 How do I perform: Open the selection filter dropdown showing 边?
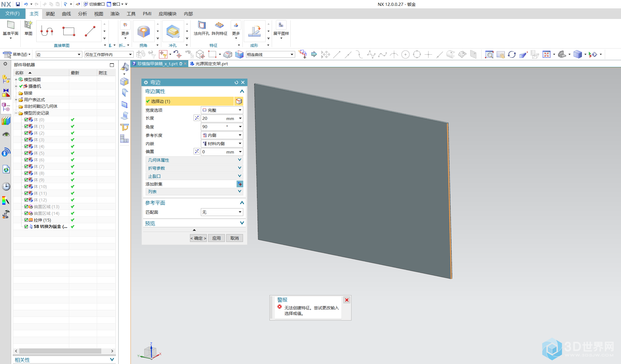[59, 54]
